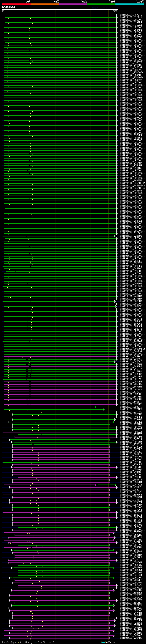
Task: Select the UniRef100_B4KNA9 label
Action: (x=131, y=397)
